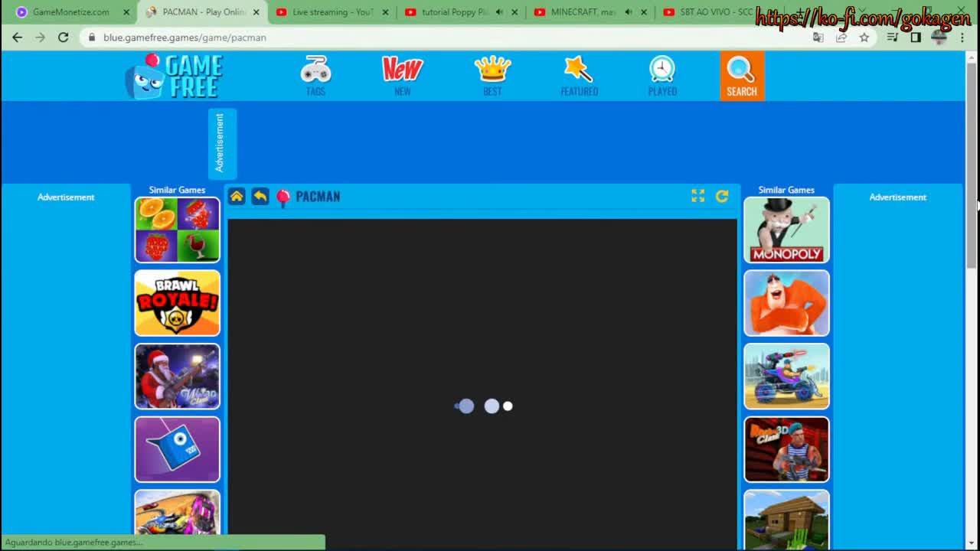The image size is (980, 551).
Task: Click the yellow back arrow above the game
Action: [x=260, y=197]
